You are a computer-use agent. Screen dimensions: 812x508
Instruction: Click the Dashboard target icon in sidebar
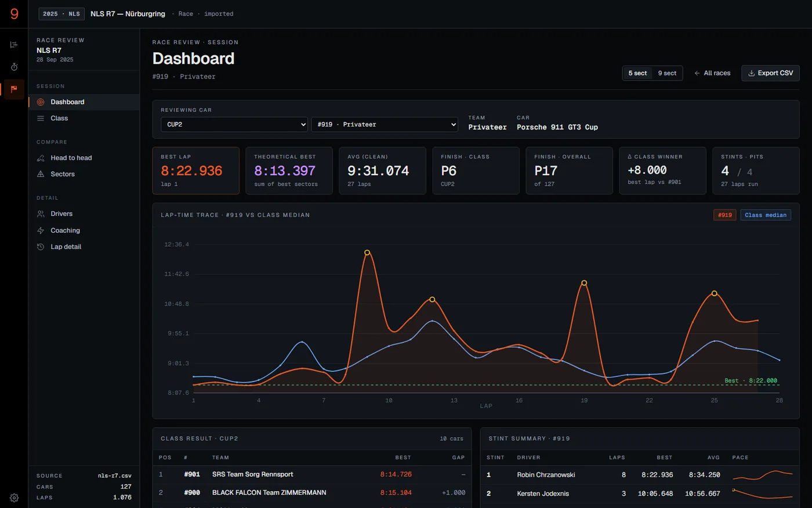point(41,102)
